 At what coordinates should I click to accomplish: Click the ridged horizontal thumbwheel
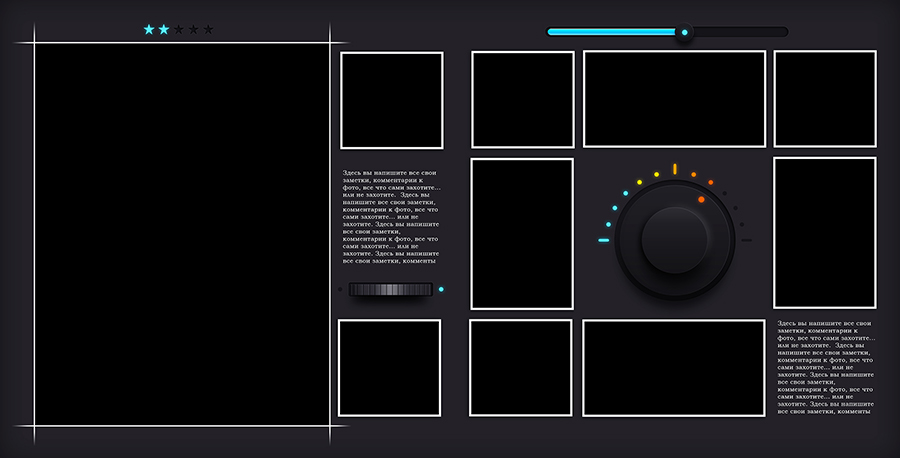pos(390,289)
